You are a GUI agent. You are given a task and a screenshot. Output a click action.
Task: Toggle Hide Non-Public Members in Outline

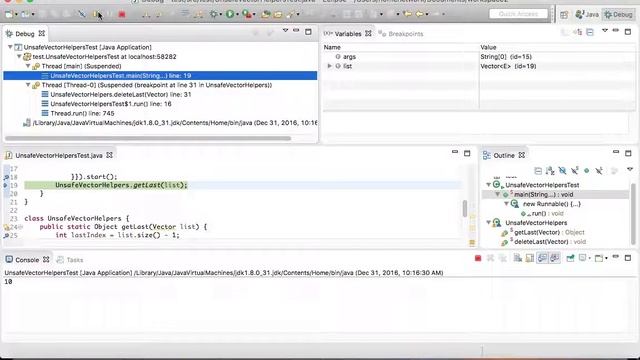click(587, 171)
